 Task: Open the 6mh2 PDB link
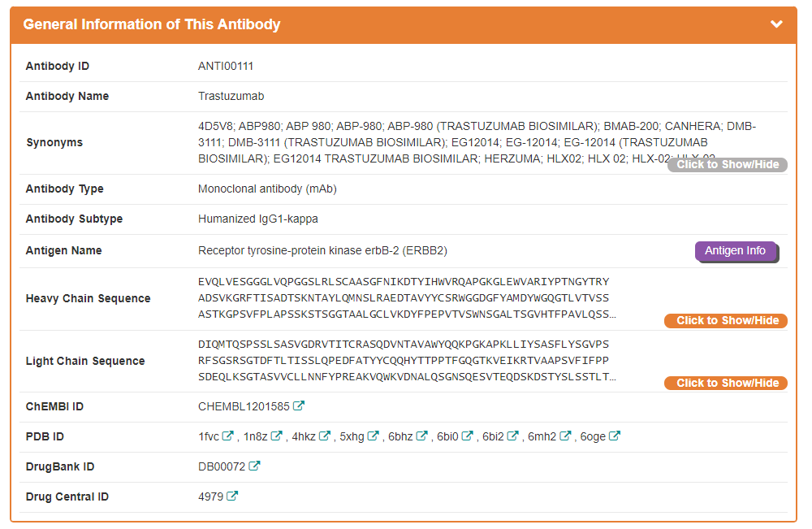(x=542, y=436)
